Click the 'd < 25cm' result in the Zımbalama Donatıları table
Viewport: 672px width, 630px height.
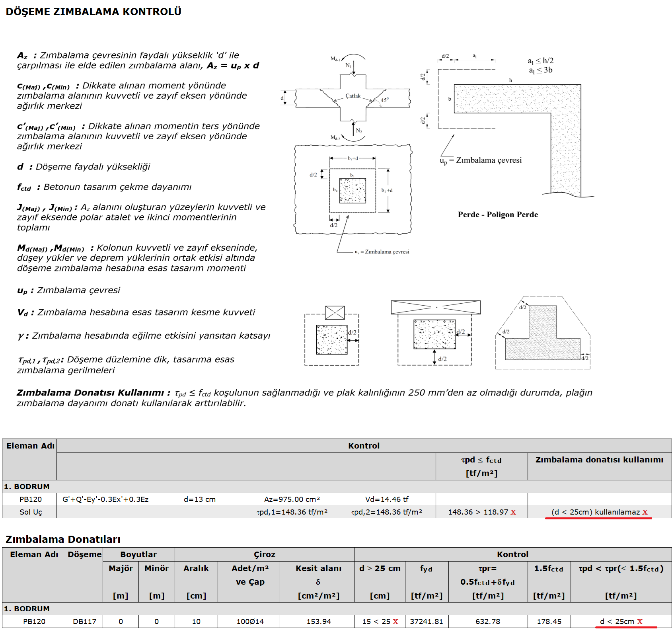click(x=621, y=621)
